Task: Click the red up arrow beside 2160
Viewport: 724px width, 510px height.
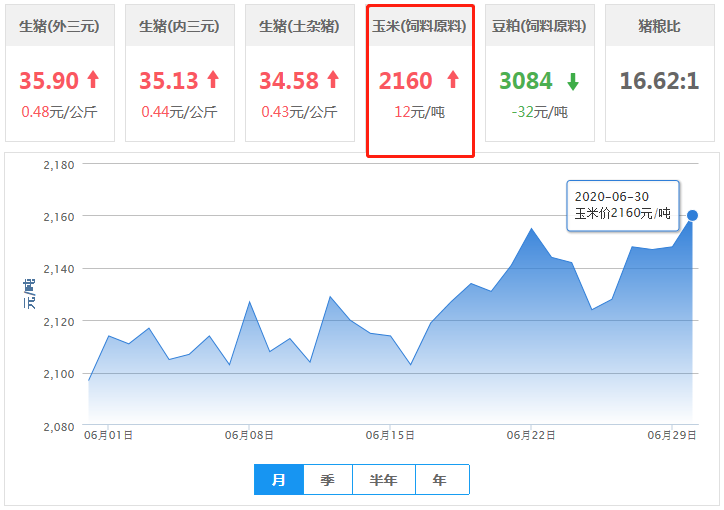Action: [x=453, y=80]
